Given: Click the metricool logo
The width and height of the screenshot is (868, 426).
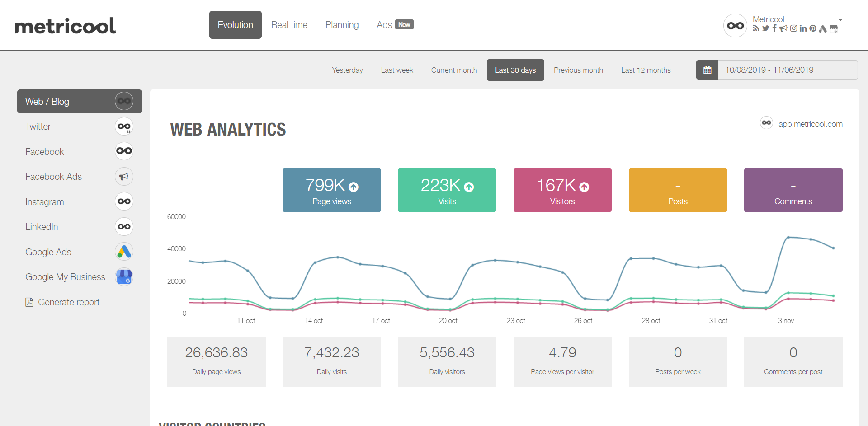Looking at the screenshot, I should [x=65, y=26].
